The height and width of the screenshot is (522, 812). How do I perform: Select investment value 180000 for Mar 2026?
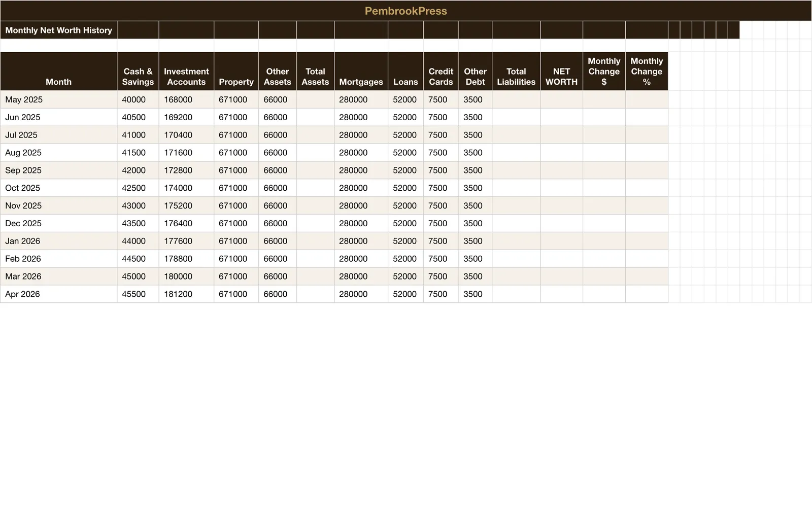click(x=186, y=276)
